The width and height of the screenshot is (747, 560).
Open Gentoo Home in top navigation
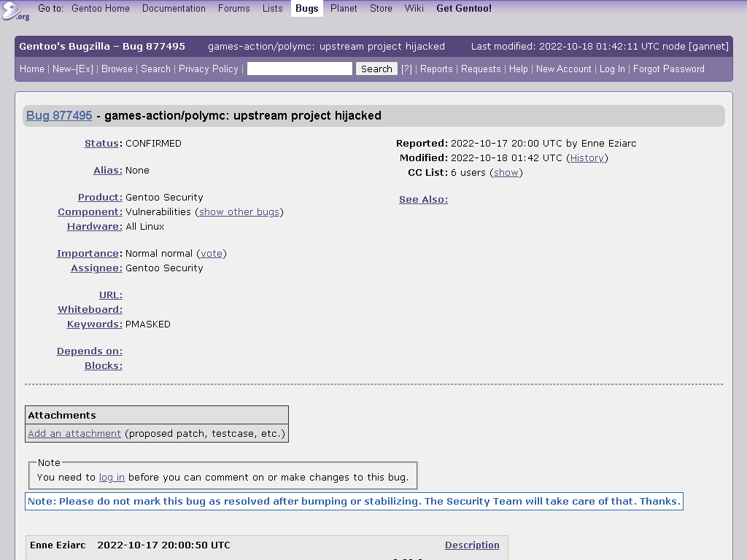point(101,8)
